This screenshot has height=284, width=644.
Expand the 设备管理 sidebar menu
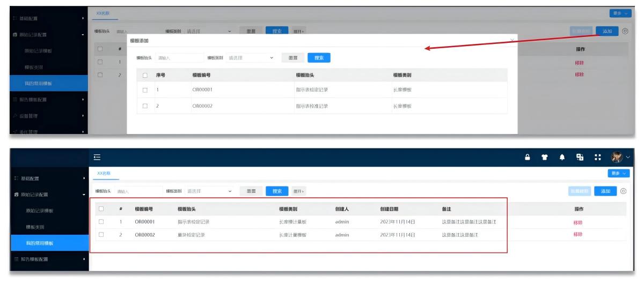click(x=48, y=116)
